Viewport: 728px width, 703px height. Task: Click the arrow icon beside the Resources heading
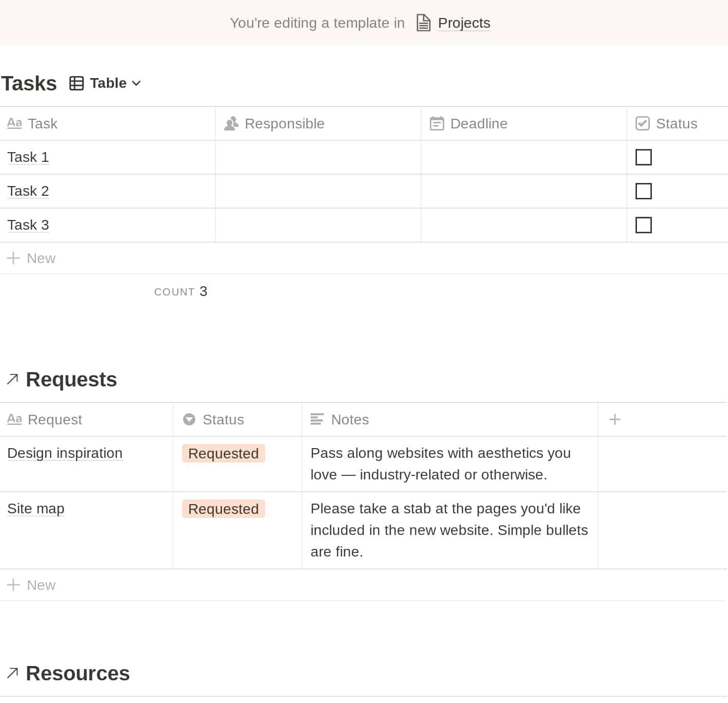[x=12, y=672]
